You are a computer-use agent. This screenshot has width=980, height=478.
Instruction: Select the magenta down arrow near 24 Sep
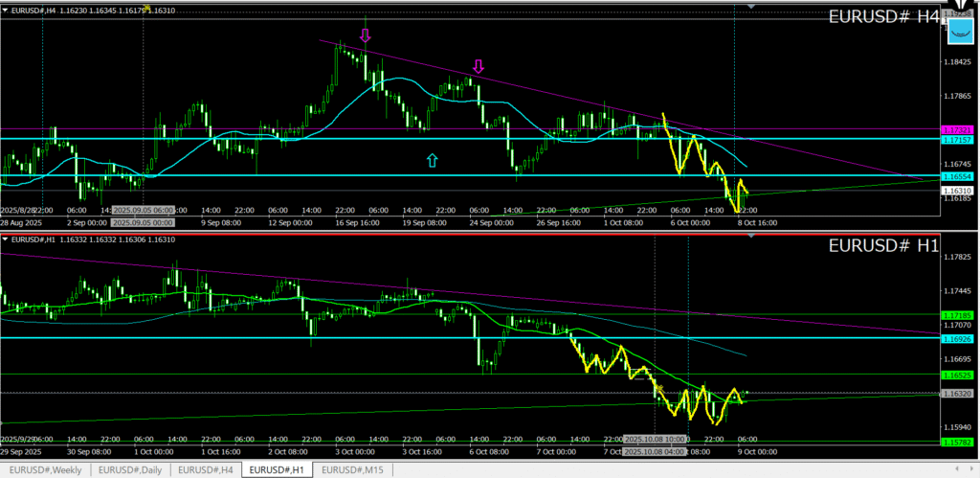pyautogui.click(x=479, y=66)
